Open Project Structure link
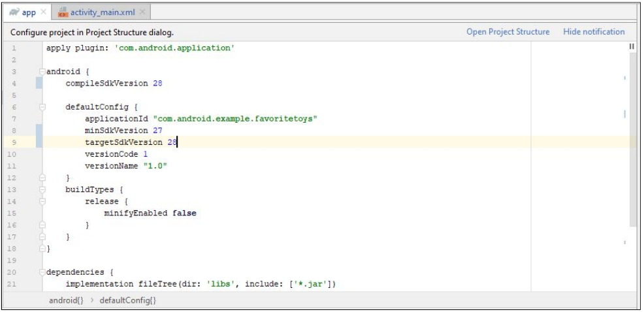Image resolution: width=644 pixels, height=312 pixels. tap(507, 32)
